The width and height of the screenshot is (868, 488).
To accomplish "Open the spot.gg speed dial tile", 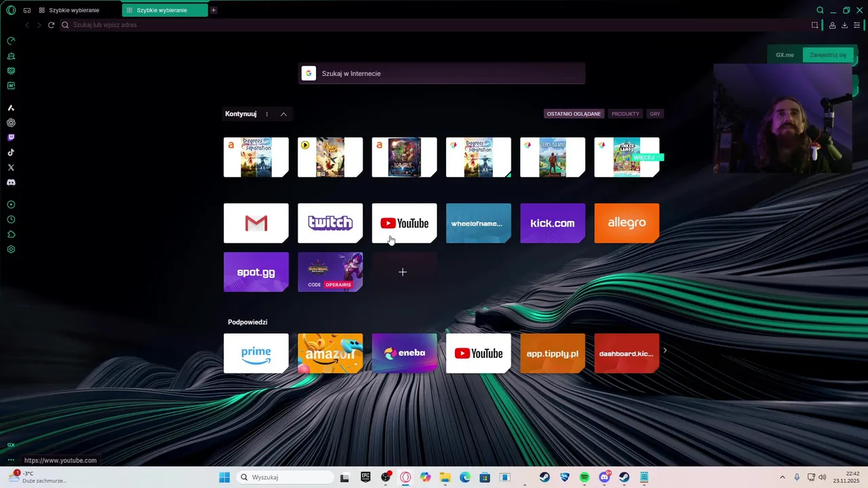I will tap(256, 272).
